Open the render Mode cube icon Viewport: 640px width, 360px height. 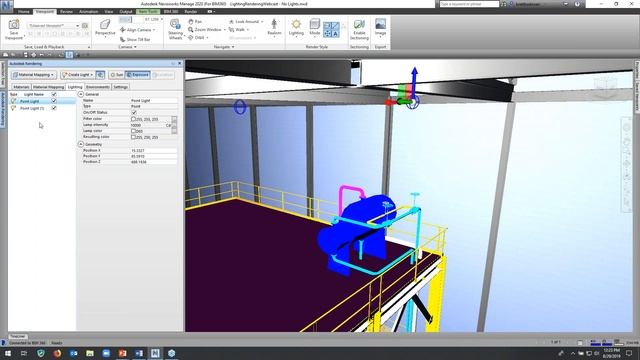click(x=315, y=24)
